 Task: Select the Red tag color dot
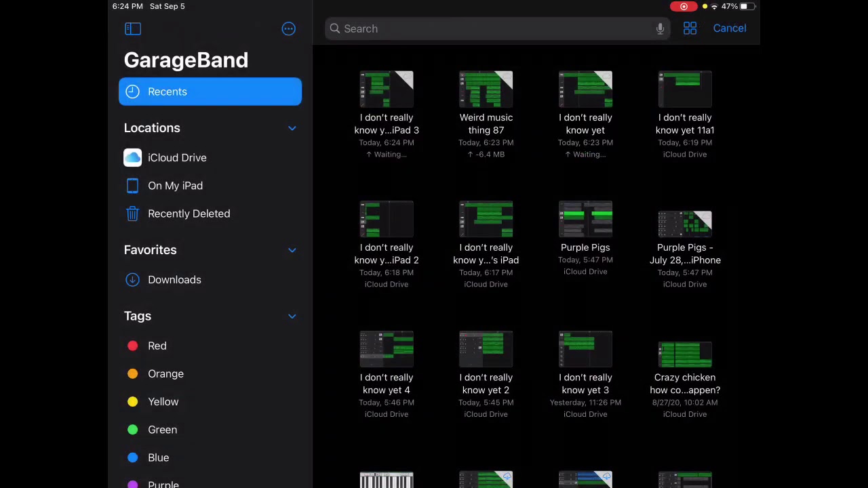(x=132, y=346)
